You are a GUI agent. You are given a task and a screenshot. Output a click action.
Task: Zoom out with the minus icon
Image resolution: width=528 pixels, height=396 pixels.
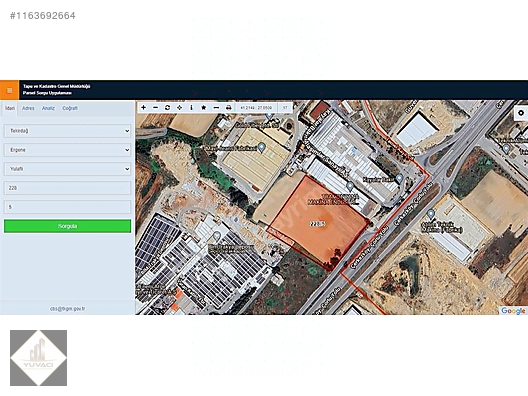(155, 108)
